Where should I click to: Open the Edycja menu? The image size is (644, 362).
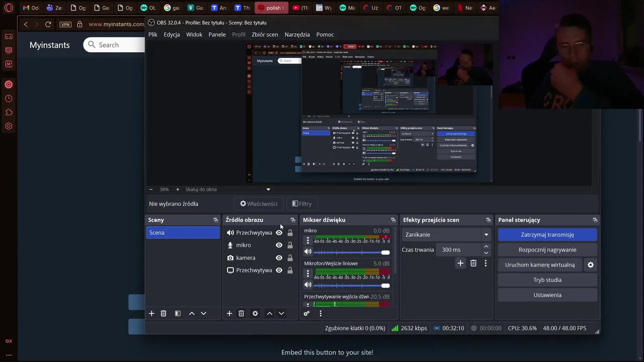tap(172, 35)
